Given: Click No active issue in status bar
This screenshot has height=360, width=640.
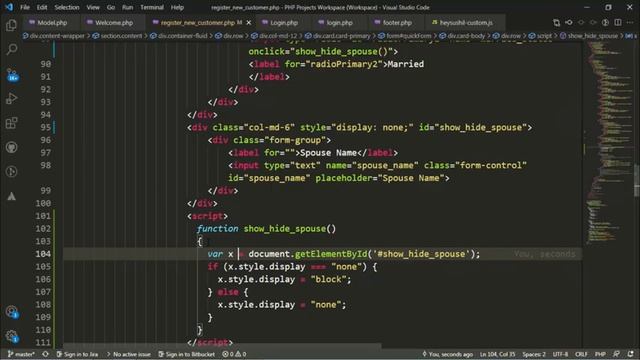Looking at the screenshot, I should pos(129,354).
